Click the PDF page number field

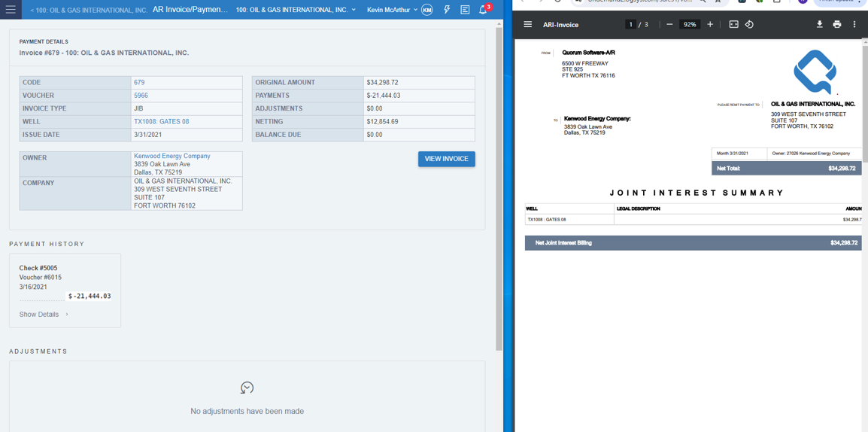tap(630, 24)
